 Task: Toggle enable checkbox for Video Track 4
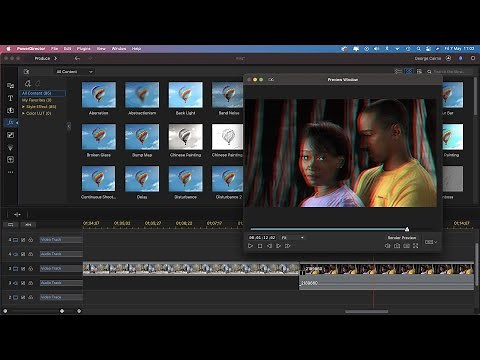click(x=23, y=240)
